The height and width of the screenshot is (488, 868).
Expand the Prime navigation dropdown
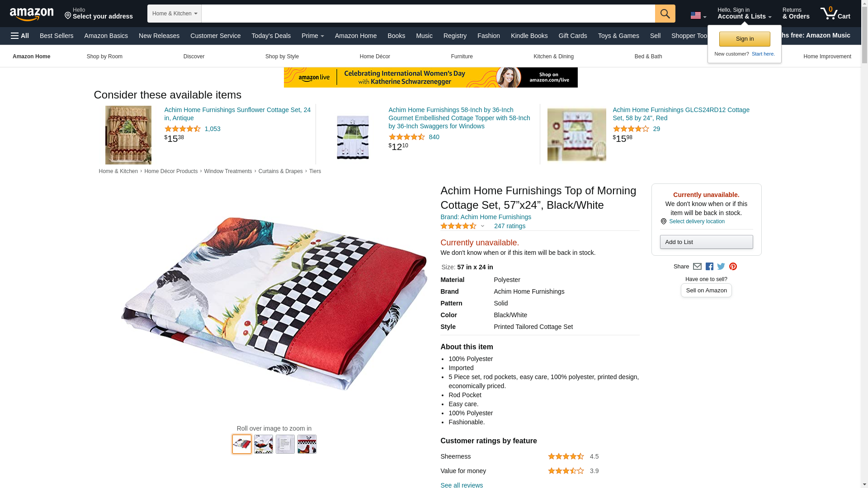[313, 36]
